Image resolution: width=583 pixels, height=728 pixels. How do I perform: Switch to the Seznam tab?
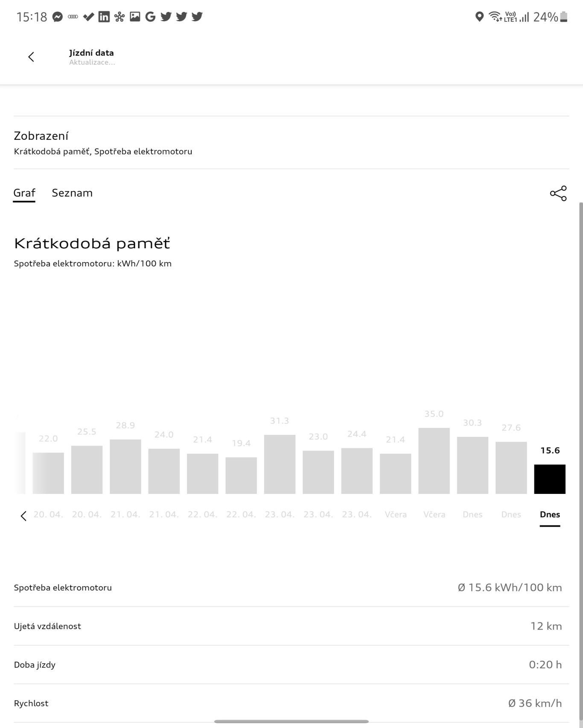72,193
